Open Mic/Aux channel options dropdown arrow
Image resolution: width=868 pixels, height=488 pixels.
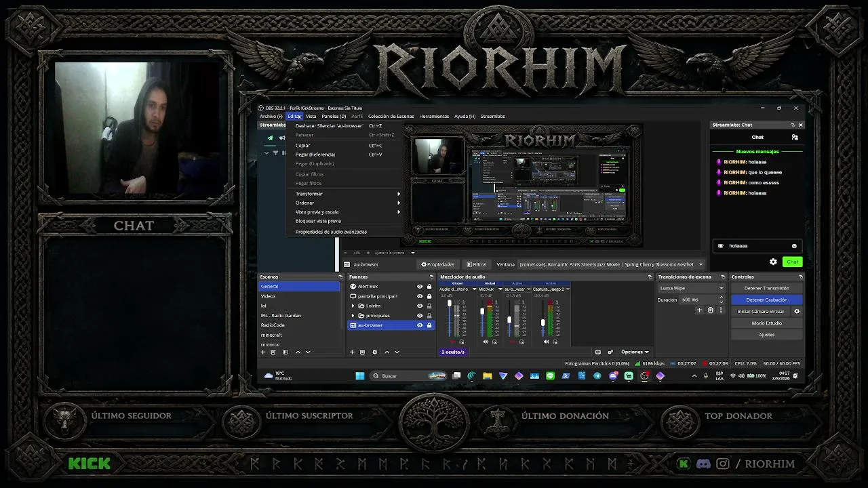coord(500,289)
